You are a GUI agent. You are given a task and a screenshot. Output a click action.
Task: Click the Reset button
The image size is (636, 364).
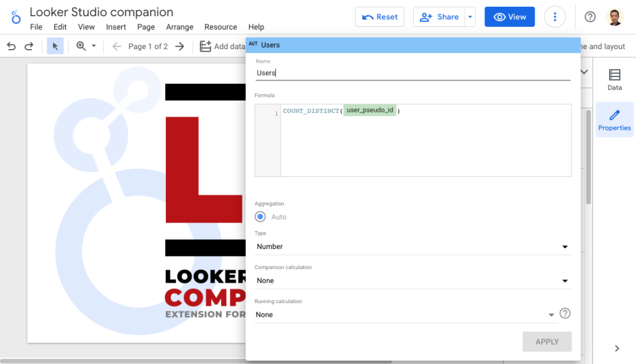(379, 17)
